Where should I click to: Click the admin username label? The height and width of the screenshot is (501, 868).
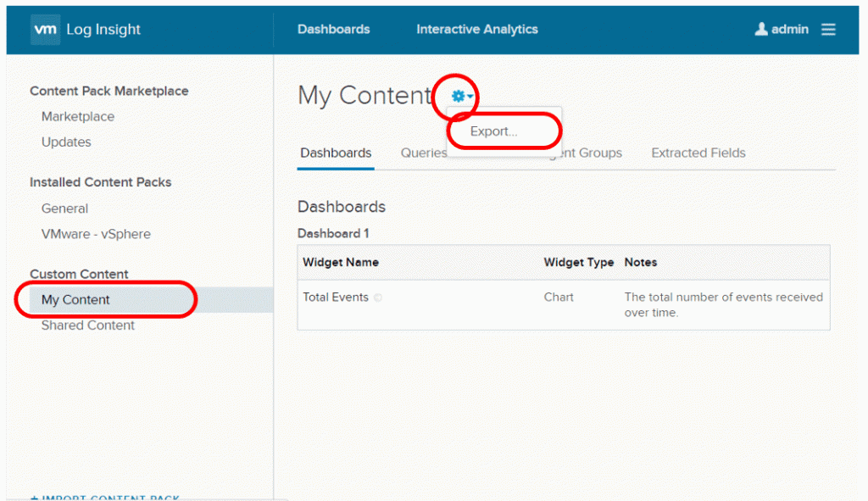click(790, 30)
